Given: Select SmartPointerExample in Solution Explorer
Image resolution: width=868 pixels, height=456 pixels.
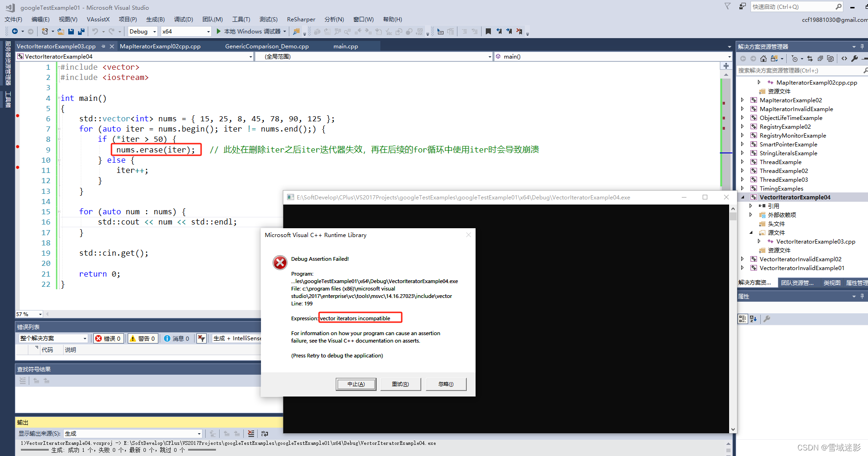Looking at the screenshot, I should (x=789, y=144).
